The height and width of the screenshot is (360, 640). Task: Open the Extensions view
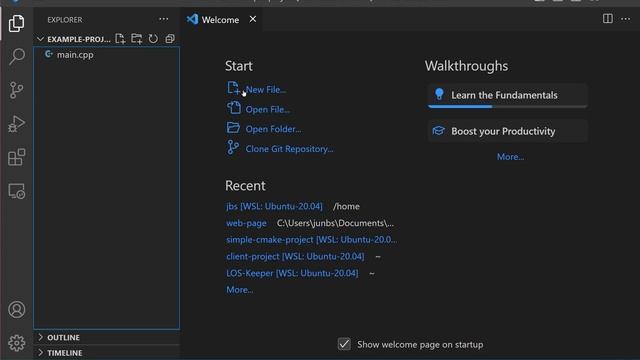click(16, 157)
